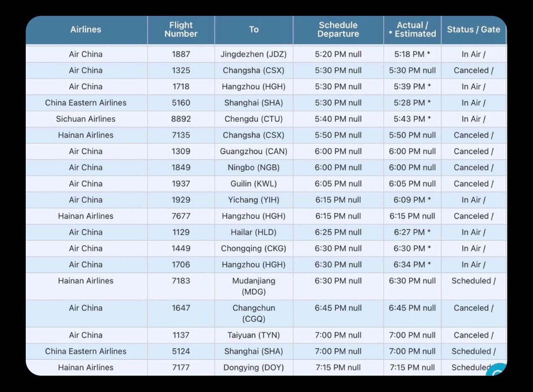Click Hangzhou (HGH) for flight 7677
Viewport: 533px width, 392px height.
[x=254, y=216]
